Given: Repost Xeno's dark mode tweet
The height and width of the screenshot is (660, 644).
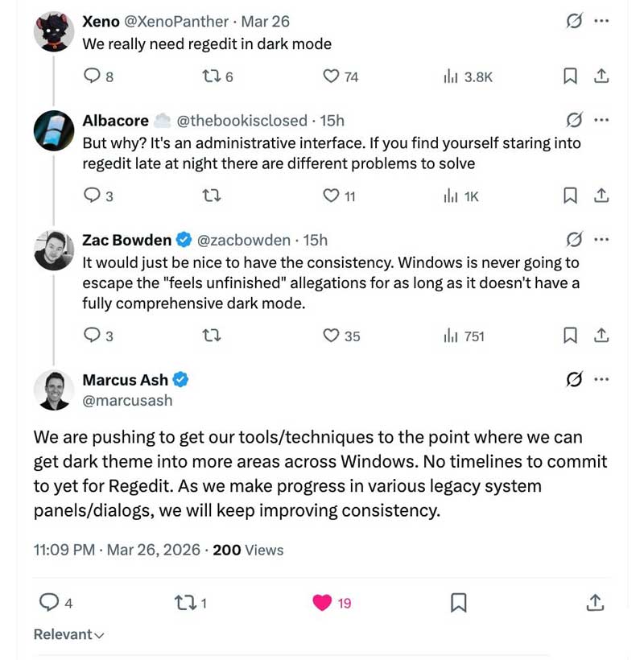Looking at the screenshot, I should (210, 76).
